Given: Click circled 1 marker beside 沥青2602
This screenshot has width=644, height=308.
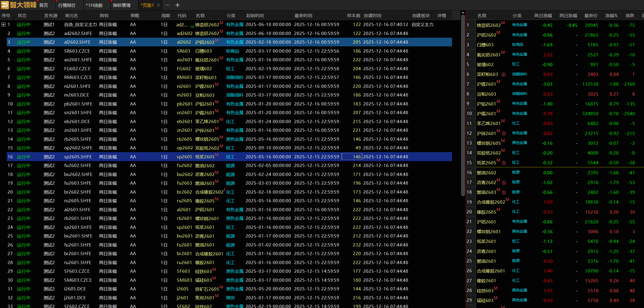Looking at the screenshot, I should click(x=504, y=183).
